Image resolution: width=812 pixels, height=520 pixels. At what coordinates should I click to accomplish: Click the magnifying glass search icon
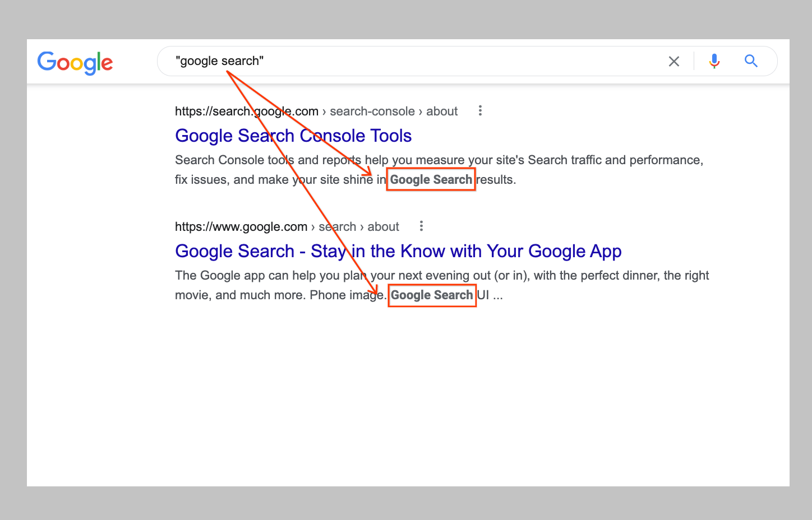coord(751,61)
